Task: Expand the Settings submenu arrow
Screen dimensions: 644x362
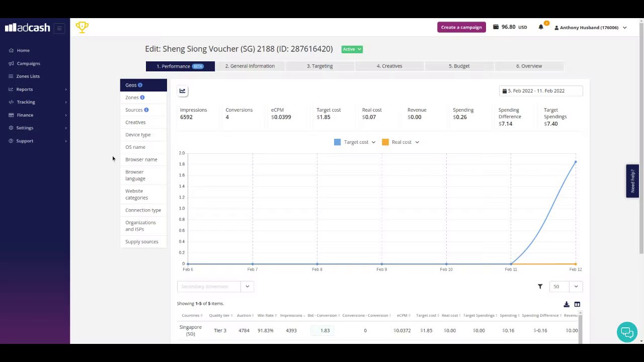Action: pyautogui.click(x=66, y=128)
